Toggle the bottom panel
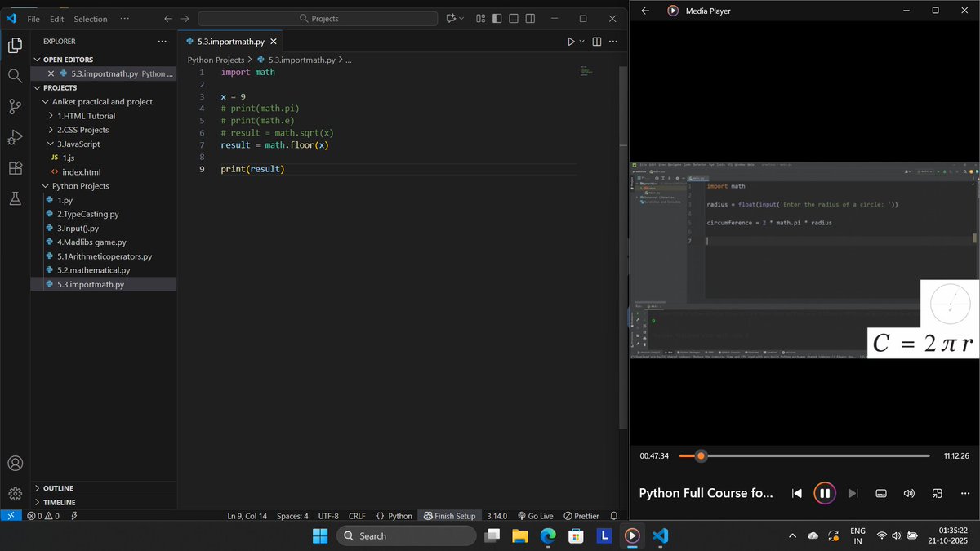 point(513,18)
